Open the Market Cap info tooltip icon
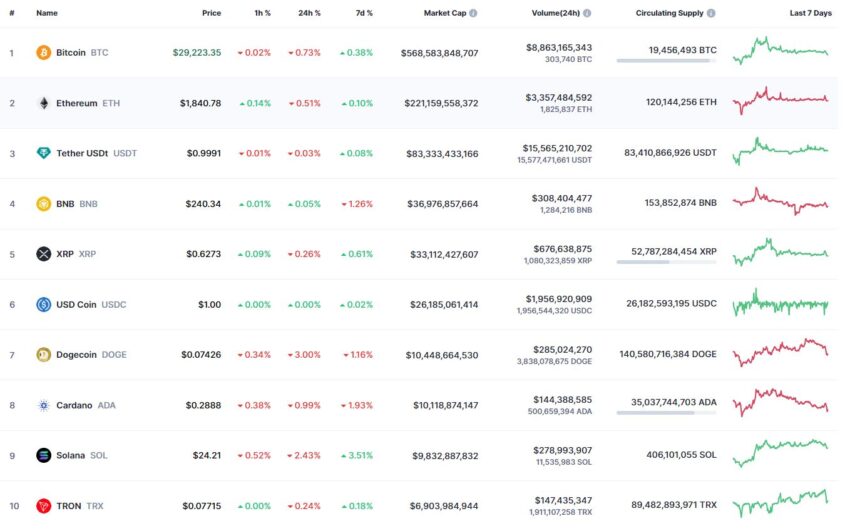Image resolution: width=850 pixels, height=531 pixels. click(473, 13)
